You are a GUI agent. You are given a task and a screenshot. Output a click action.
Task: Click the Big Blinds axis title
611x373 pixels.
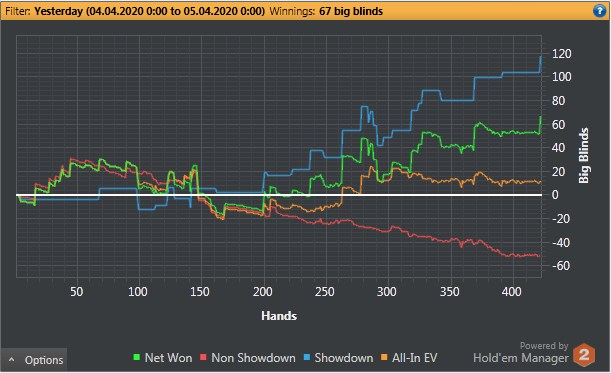(583, 156)
